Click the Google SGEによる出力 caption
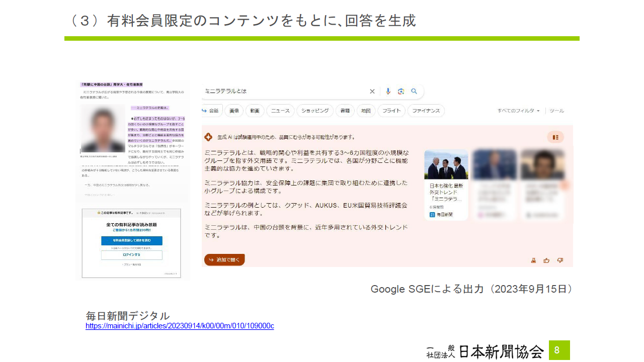The width and height of the screenshot is (644, 362). click(x=471, y=289)
